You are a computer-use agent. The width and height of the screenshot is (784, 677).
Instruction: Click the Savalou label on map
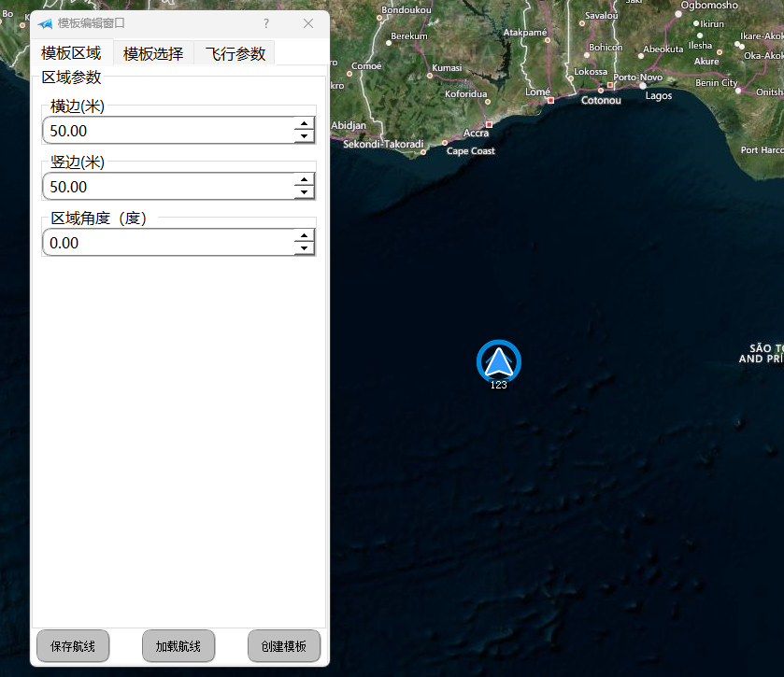[x=602, y=16]
